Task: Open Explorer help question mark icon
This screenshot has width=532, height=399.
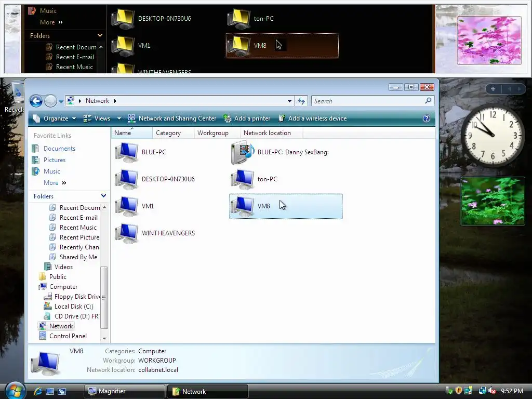Action: coord(427,118)
